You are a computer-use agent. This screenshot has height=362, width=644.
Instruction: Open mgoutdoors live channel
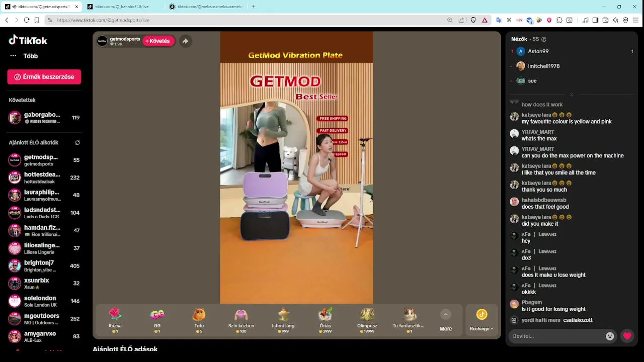click(44, 318)
